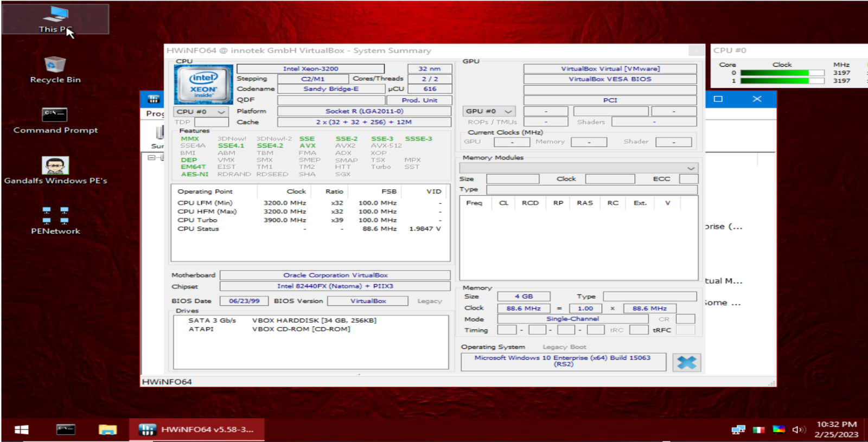
Task: Click the stepping C2/M1 field
Action: click(x=312, y=79)
